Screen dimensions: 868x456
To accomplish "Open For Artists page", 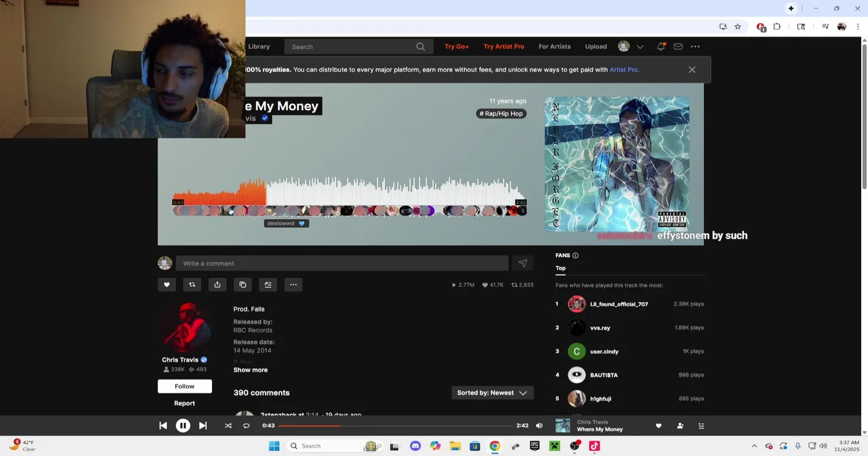I will (555, 46).
